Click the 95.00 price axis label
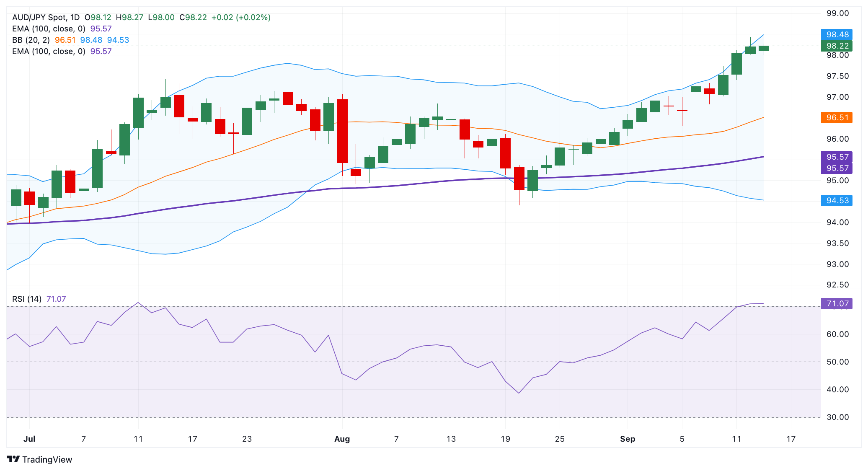Image resolution: width=868 pixels, height=471 pixels. point(837,181)
